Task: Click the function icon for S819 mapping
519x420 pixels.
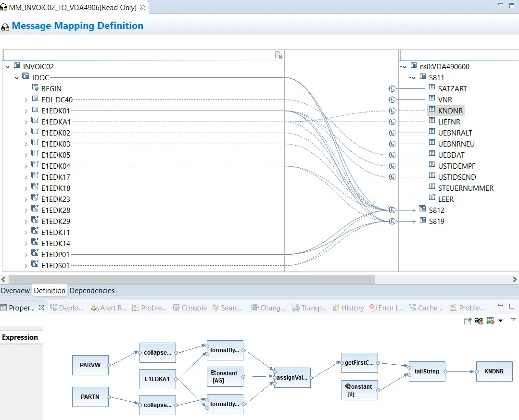Action: point(392,221)
